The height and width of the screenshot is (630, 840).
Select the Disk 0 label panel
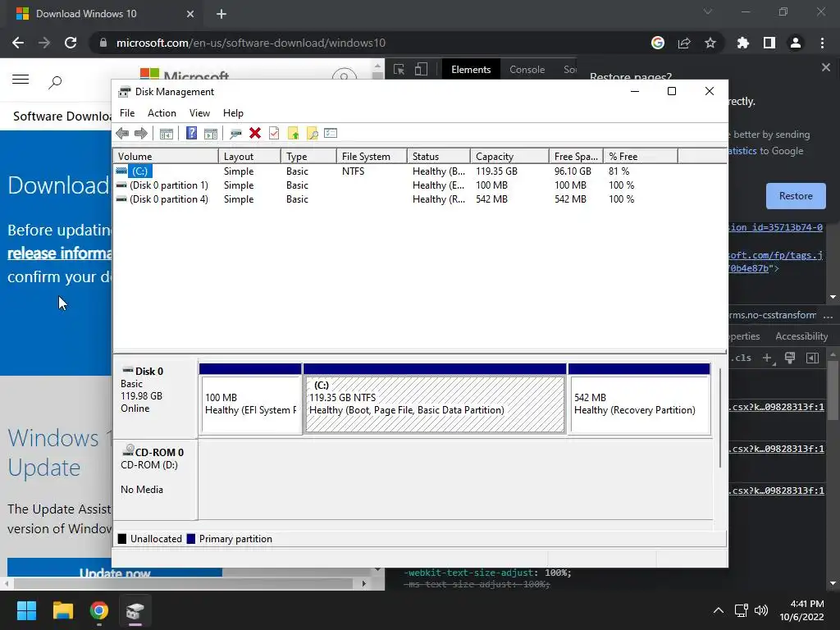(x=155, y=399)
